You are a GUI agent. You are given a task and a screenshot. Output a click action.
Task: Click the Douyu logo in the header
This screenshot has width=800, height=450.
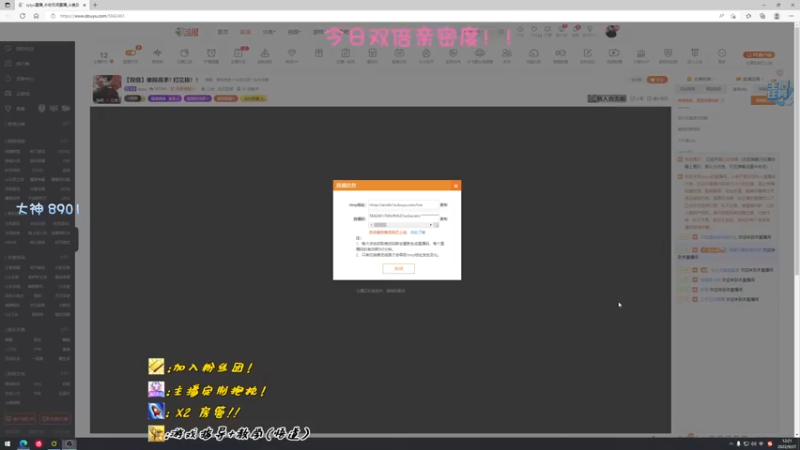coord(187,32)
